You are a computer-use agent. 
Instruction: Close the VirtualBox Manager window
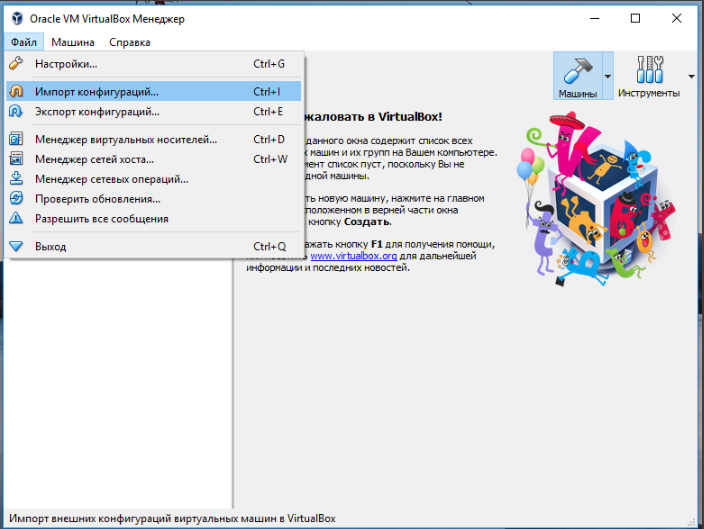(676, 18)
